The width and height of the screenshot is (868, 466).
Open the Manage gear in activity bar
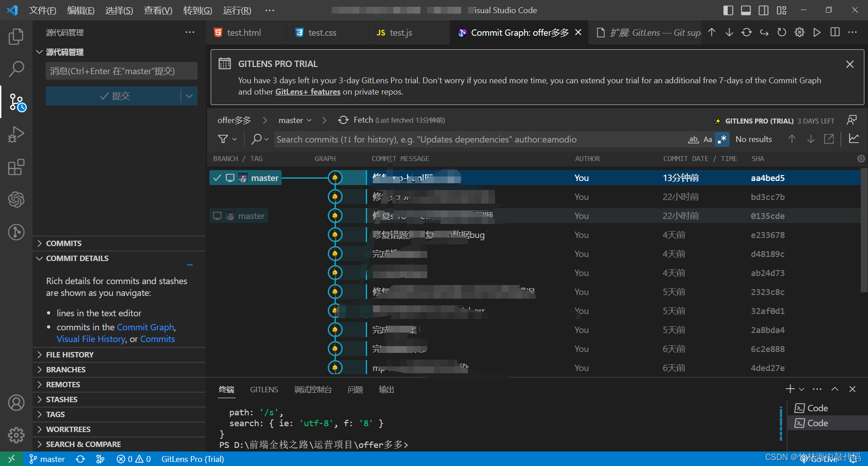coord(16,435)
